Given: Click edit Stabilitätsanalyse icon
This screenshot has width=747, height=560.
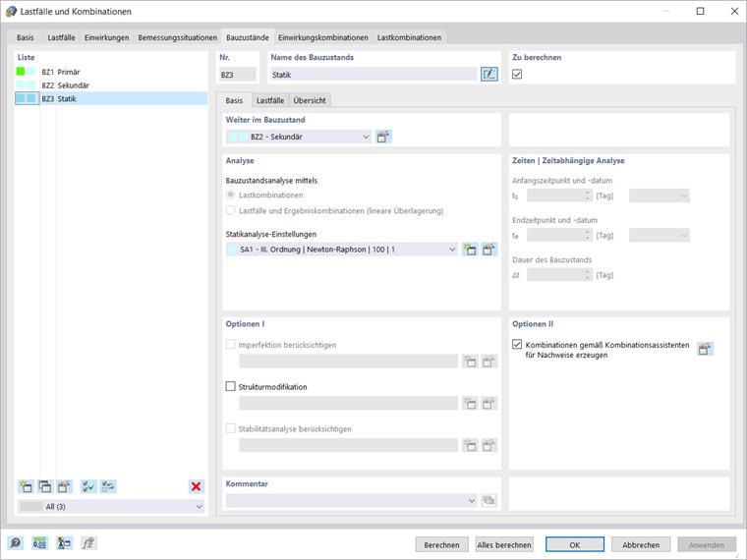Looking at the screenshot, I should click(488, 445).
